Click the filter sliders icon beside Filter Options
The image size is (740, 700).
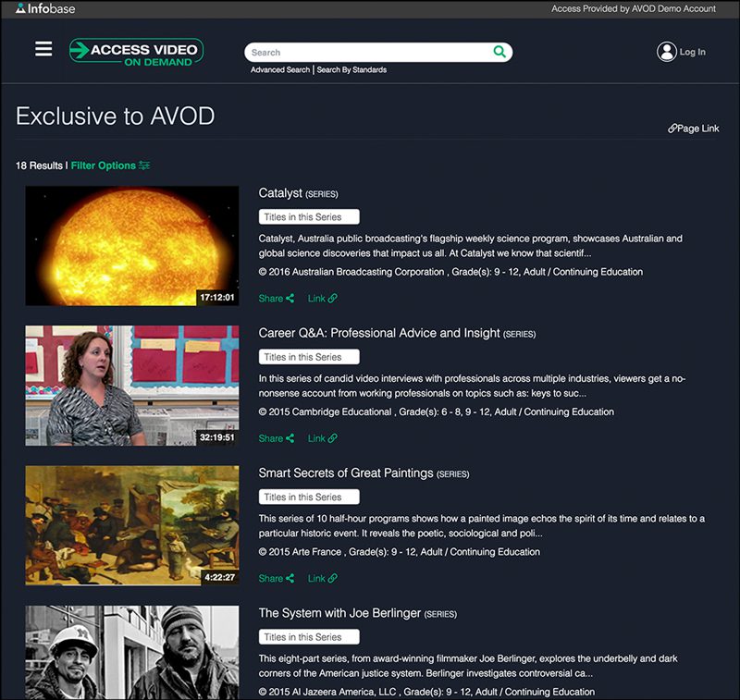pos(144,166)
